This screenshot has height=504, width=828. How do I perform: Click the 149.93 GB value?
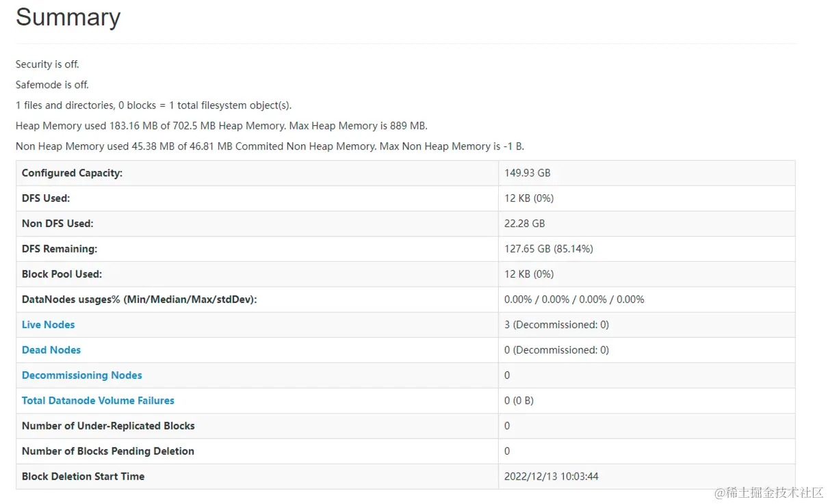[x=527, y=173]
